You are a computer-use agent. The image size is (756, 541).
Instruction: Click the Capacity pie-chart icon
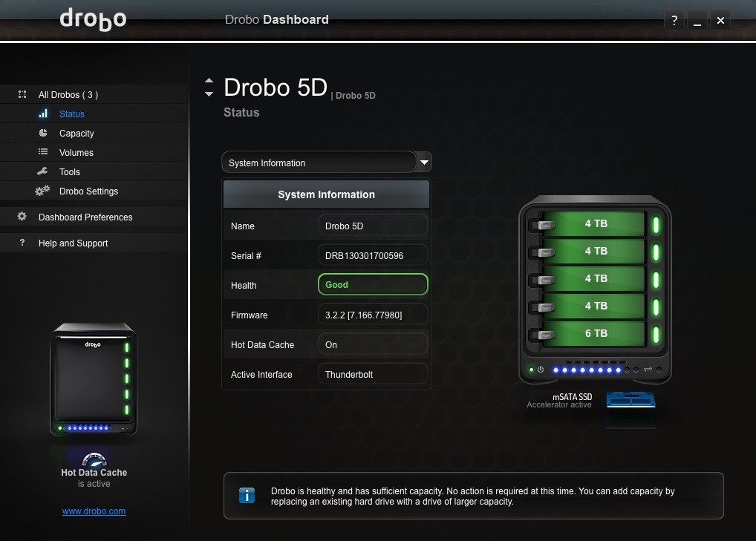tap(43, 133)
